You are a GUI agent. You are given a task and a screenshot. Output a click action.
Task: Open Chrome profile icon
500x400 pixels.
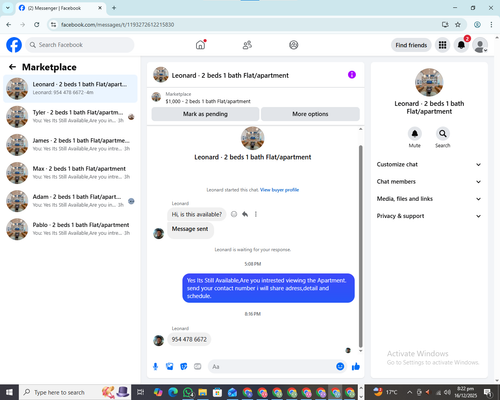[x=477, y=25]
